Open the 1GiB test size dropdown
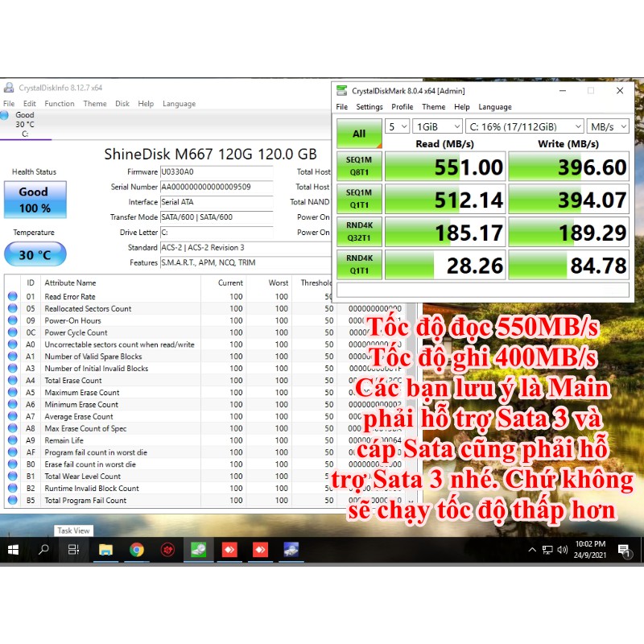The height and width of the screenshot is (644, 644). coord(436,126)
